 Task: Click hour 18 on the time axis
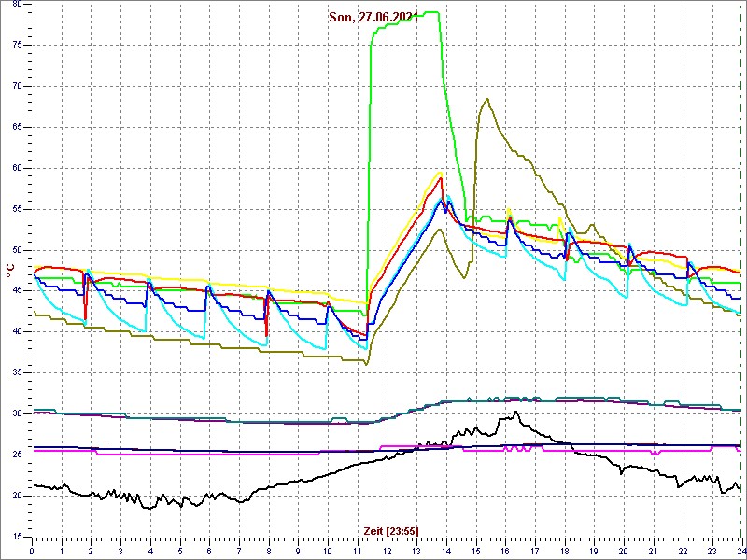[x=564, y=551]
